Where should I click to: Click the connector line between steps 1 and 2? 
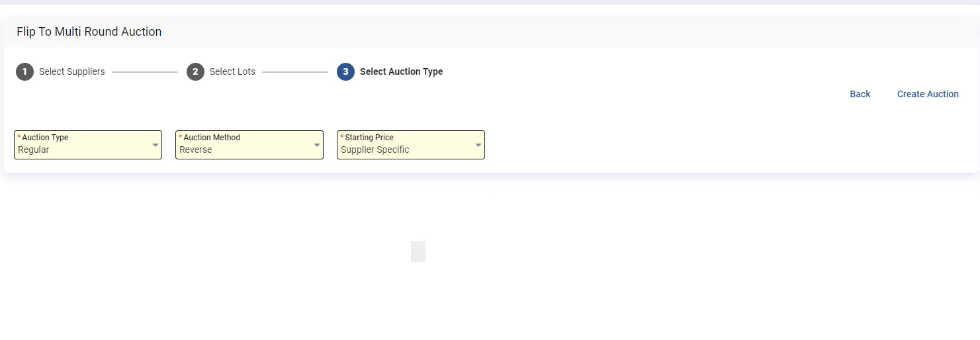(145, 71)
